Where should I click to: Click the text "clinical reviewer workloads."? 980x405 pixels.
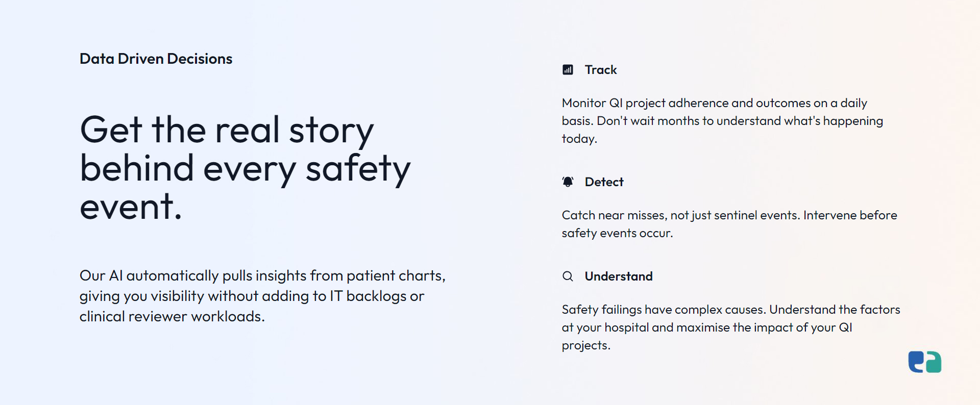click(172, 317)
